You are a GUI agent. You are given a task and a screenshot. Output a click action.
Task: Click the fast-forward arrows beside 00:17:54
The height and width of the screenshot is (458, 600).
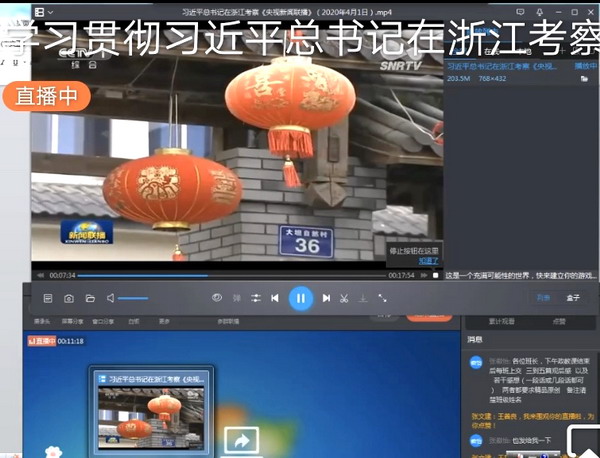click(424, 275)
